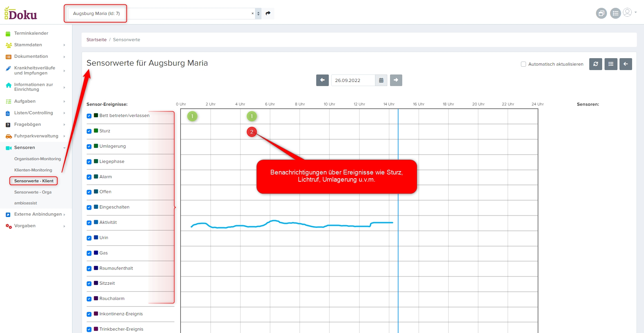
Task: Uncheck the Eingeschalten checkbox
Action: tap(89, 207)
